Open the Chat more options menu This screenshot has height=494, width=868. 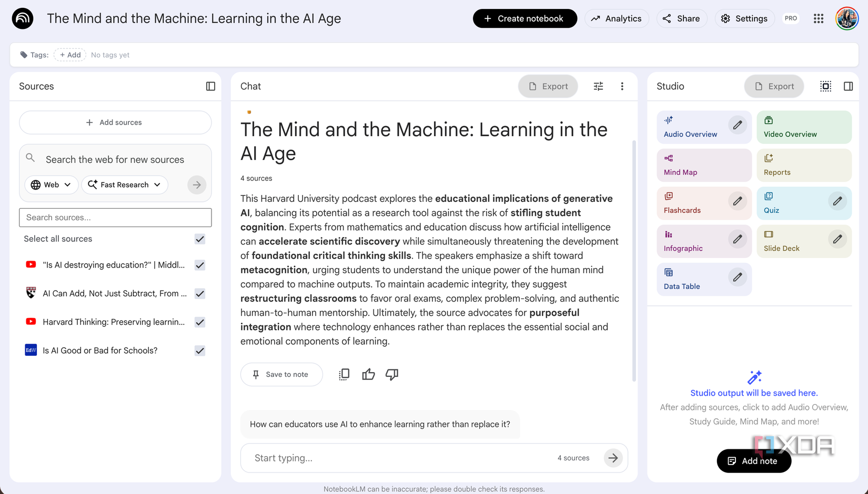(622, 86)
